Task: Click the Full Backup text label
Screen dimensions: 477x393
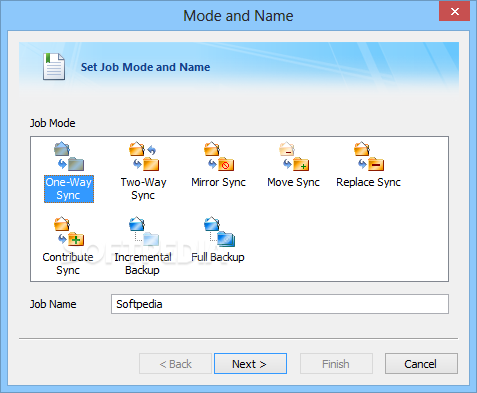Action: tap(218, 257)
